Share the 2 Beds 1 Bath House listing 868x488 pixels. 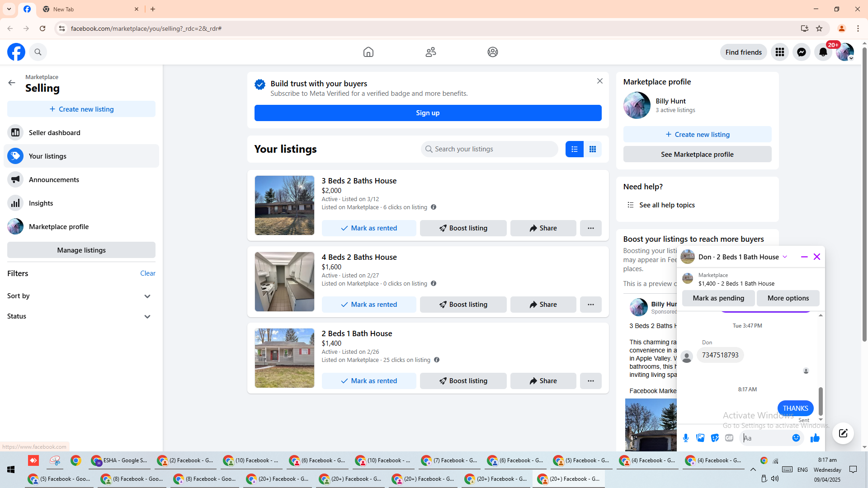point(543,381)
